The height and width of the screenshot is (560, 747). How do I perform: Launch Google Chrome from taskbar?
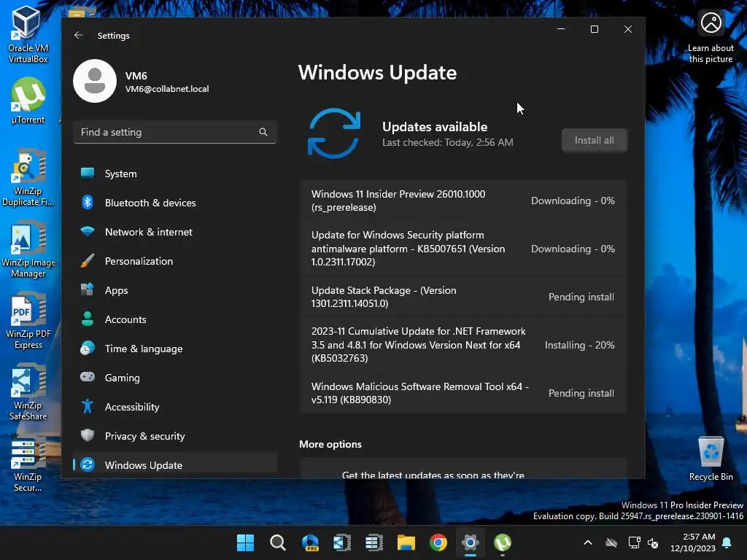pos(438,542)
